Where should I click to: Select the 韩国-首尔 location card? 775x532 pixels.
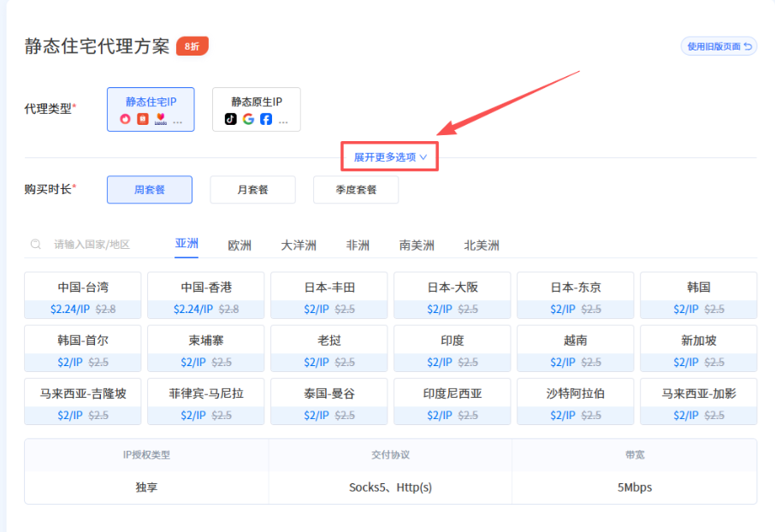coord(82,349)
